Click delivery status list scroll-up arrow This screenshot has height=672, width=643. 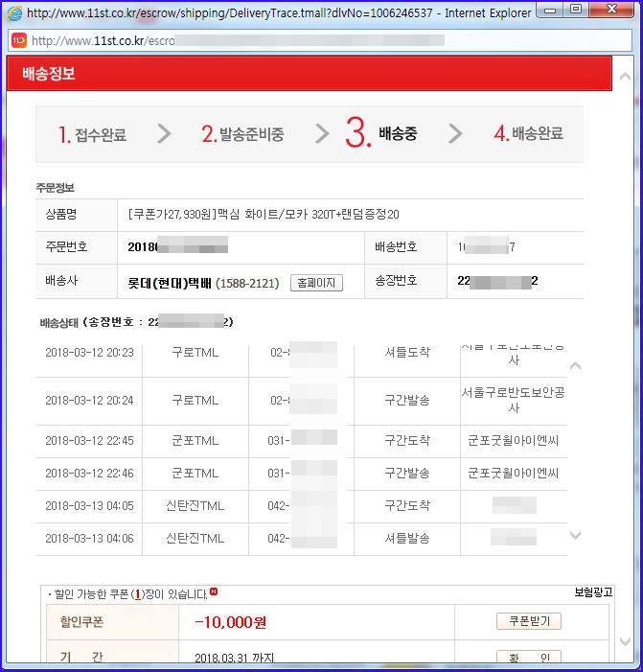[576, 365]
